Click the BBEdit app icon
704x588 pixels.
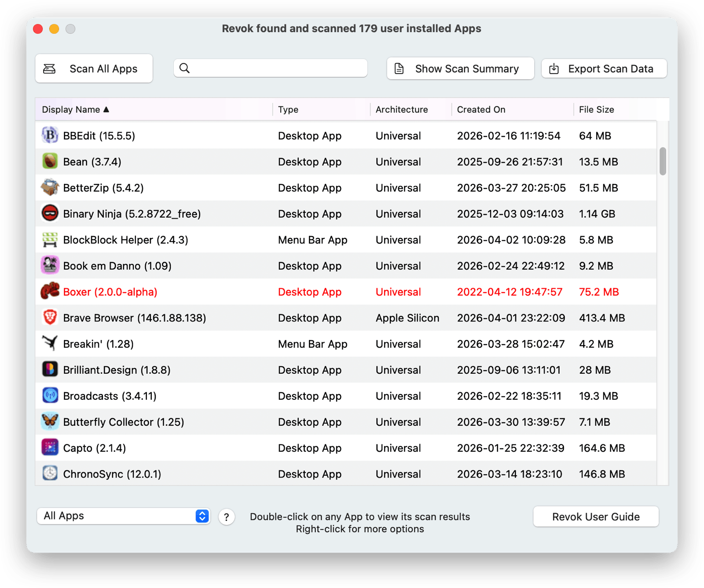coord(50,135)
